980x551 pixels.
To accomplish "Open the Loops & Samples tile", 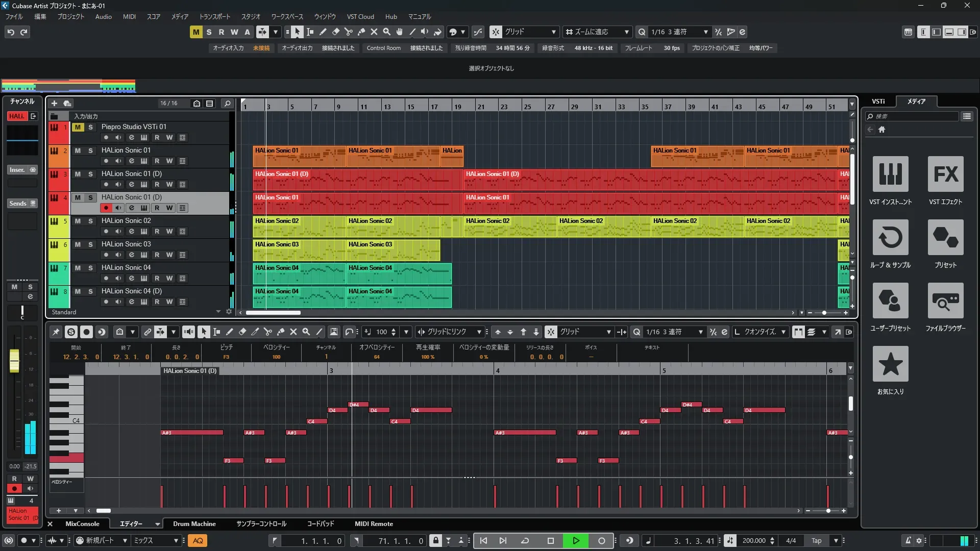I will pos(890,238).
